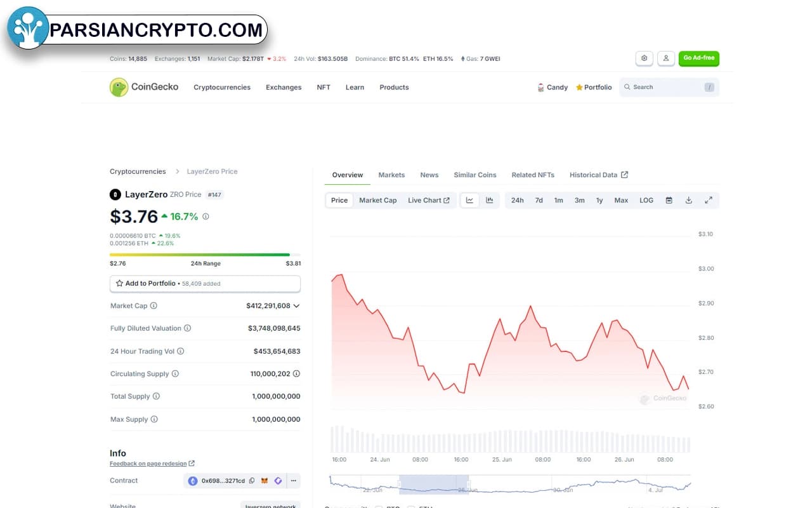The image size is (812, 508).
Task: Open the Learn nav menu
Action: pyautogui.click(x=355, y=88)
